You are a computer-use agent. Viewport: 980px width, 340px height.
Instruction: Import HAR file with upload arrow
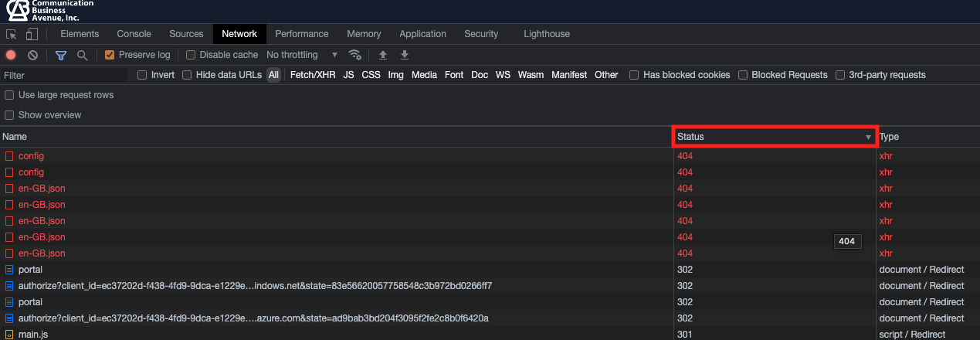382,55
